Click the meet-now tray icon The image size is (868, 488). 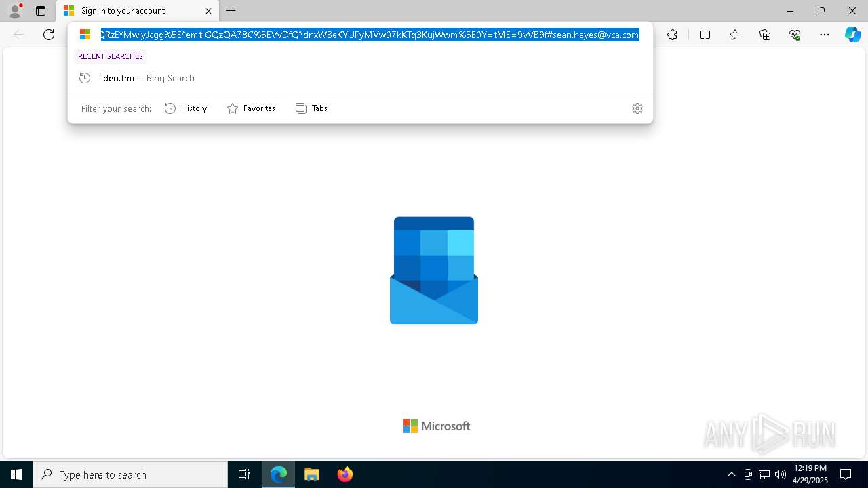click(748, 474)
